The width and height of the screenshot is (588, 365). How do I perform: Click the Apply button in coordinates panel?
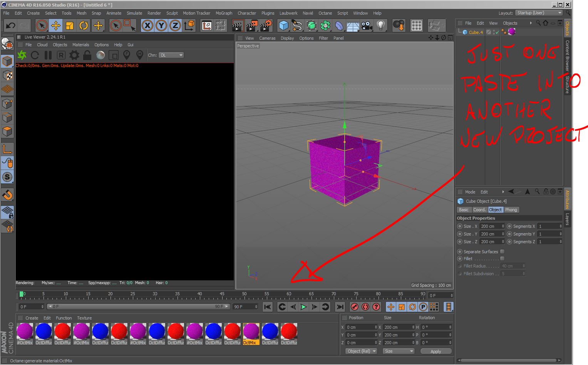436,351
